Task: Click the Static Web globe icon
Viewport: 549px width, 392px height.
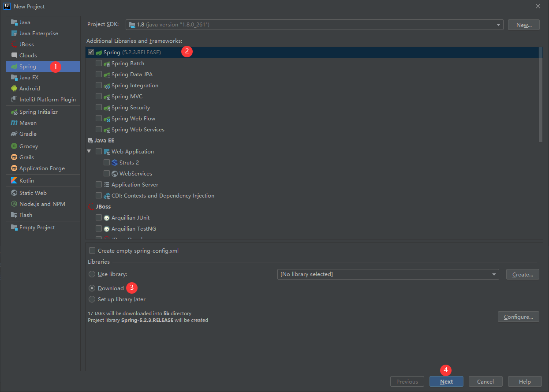Action: 14,193
